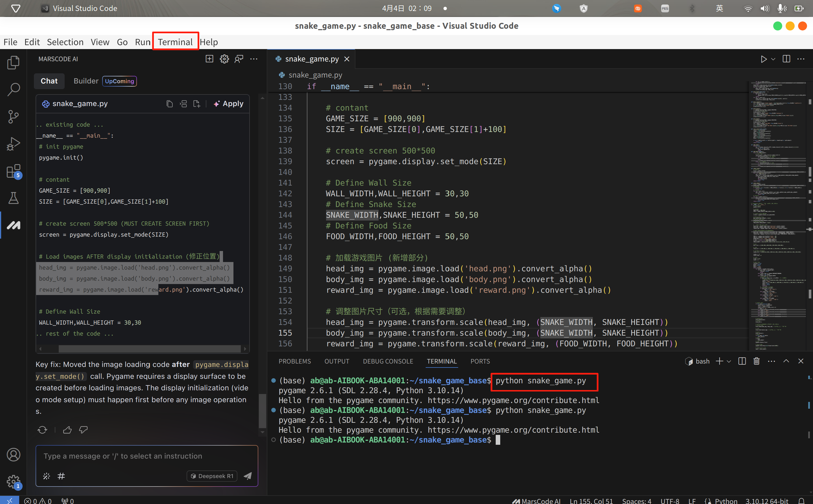The width and height of the screenshot is (813, 504).
Task: Open the Deepseek R1 model selector
Action: (x=212, y=476)
